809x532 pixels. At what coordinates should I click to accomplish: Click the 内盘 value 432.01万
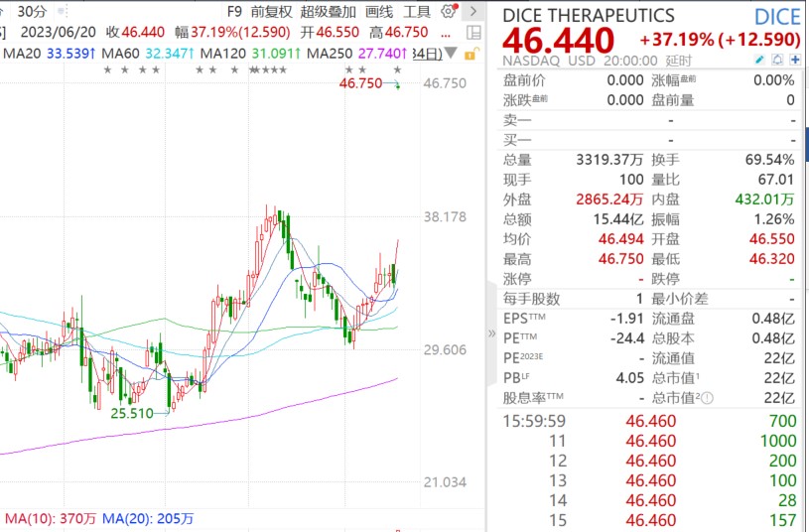tap(764, 199)
